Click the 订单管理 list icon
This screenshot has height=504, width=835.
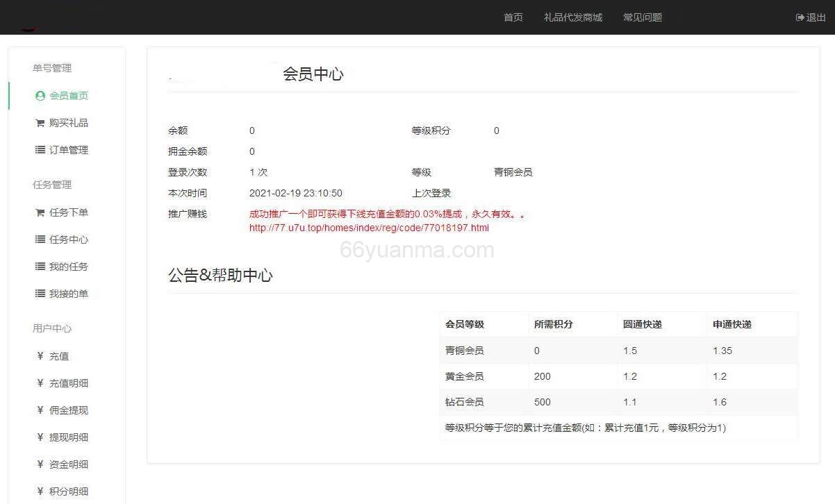[x=40, y=149]
